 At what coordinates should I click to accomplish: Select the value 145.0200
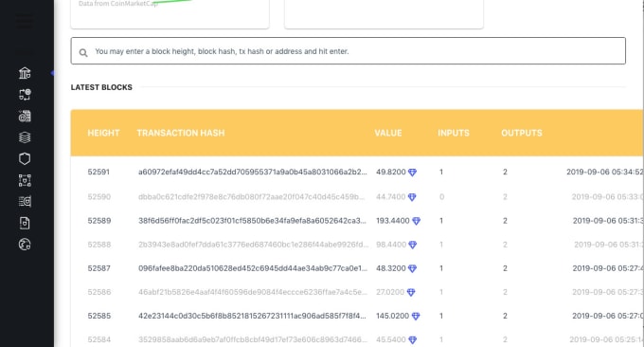coord(393,316)
